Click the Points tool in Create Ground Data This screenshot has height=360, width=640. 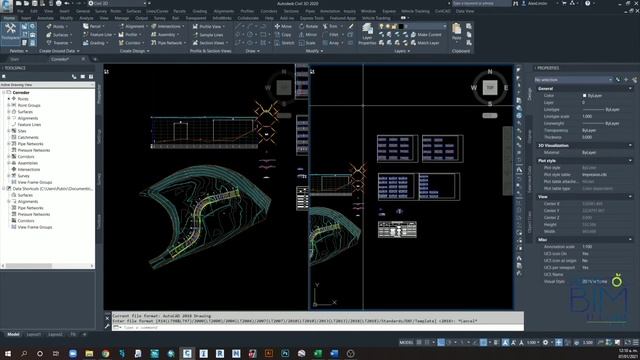tap(58, 27)
